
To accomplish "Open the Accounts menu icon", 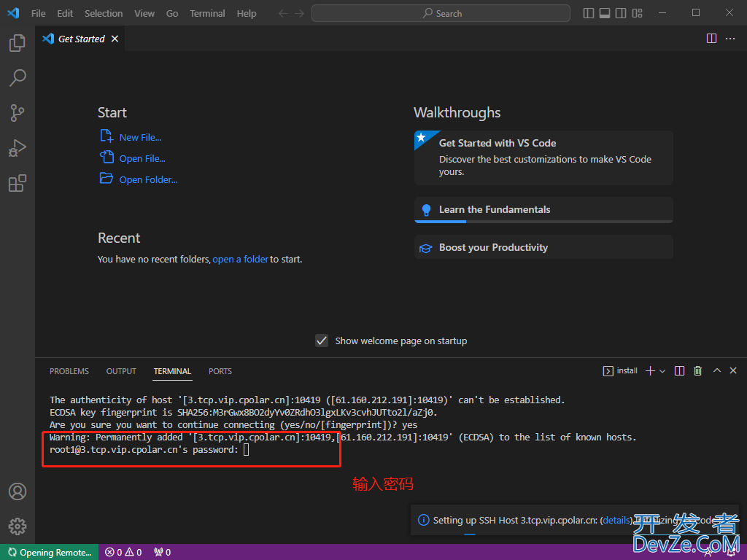I will [x=18, y=491].
